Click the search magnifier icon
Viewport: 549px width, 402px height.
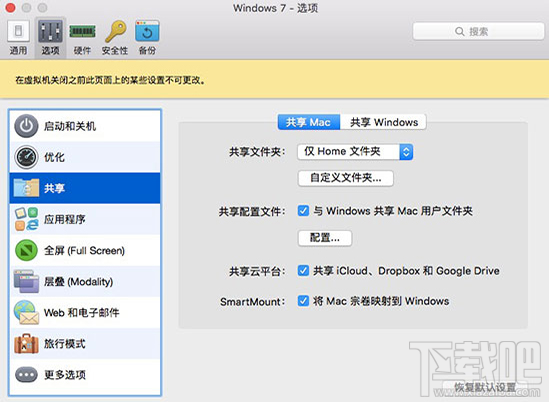(459, 32)
